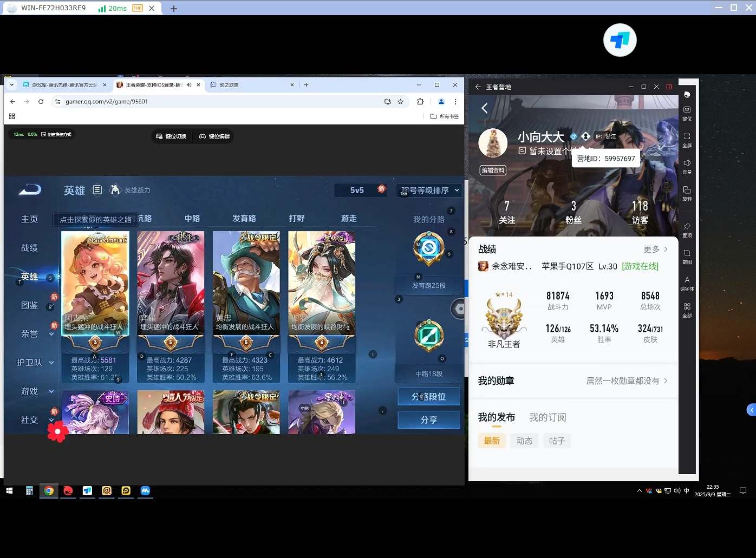Click the Windows Start button

[x=9, y=490]
